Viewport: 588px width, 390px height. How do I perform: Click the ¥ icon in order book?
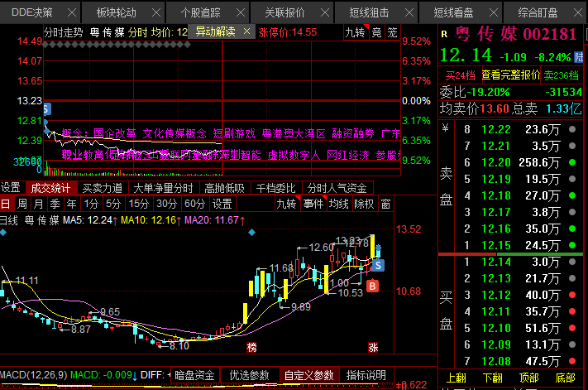point(445,128)
